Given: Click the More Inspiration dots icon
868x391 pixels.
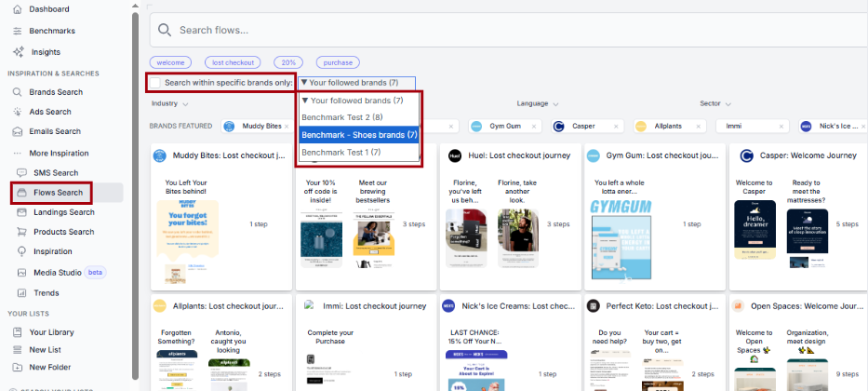Looking at the screenshot, I should [18, 154].
